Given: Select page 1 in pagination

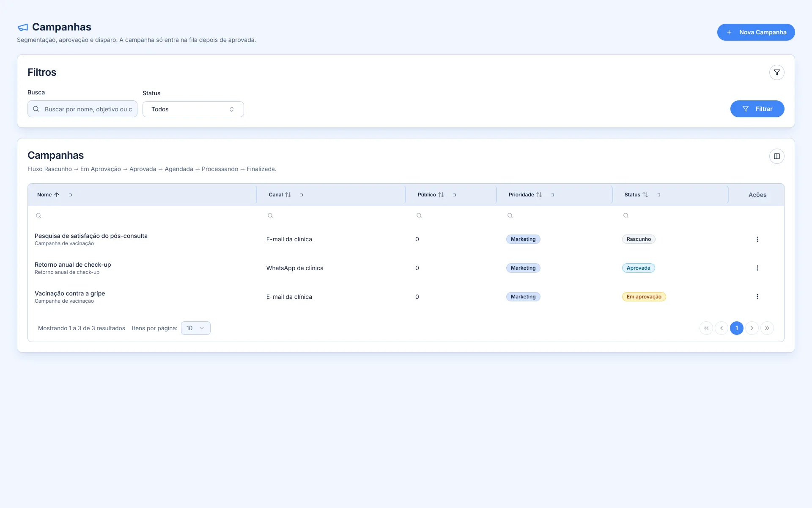Looking at the screenshot, I should click(x=736, y=328).
